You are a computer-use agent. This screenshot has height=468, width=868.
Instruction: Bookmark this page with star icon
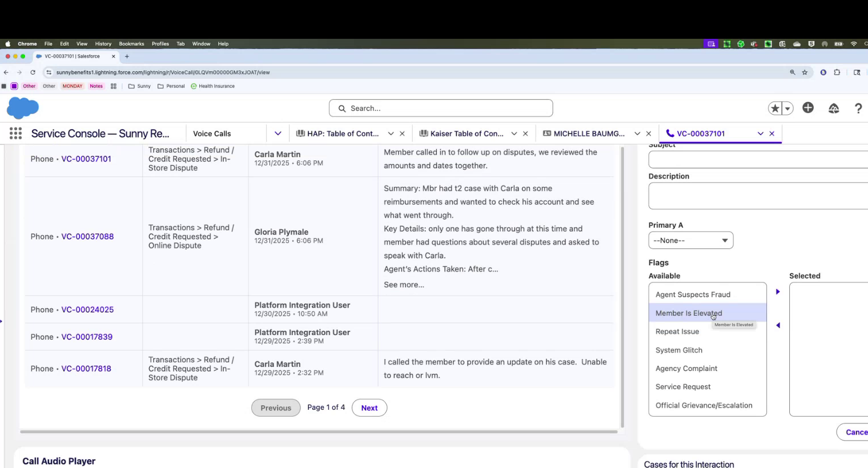click(805, 72)
